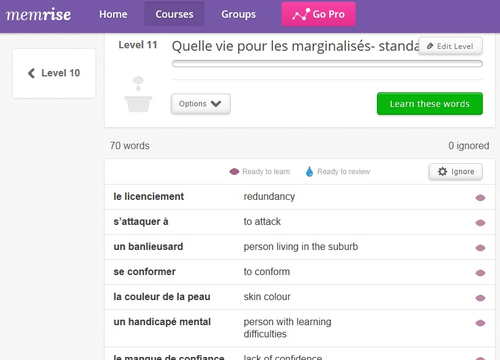Click status seed icon for se conformer
500x360 pixels.
[x=480, y=273]
